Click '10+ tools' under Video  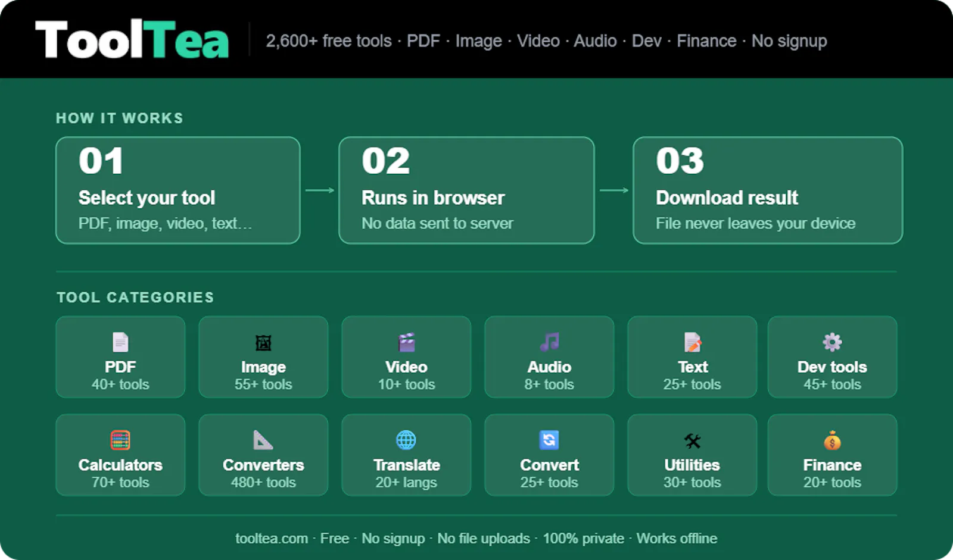pos(406,384)
